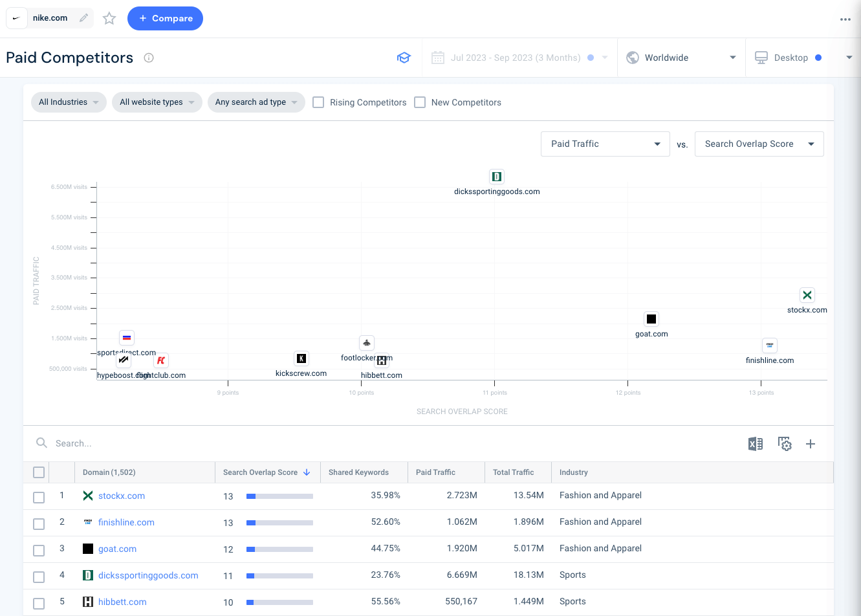Click the pencil icon to edit nike.com

pos(83,18)
